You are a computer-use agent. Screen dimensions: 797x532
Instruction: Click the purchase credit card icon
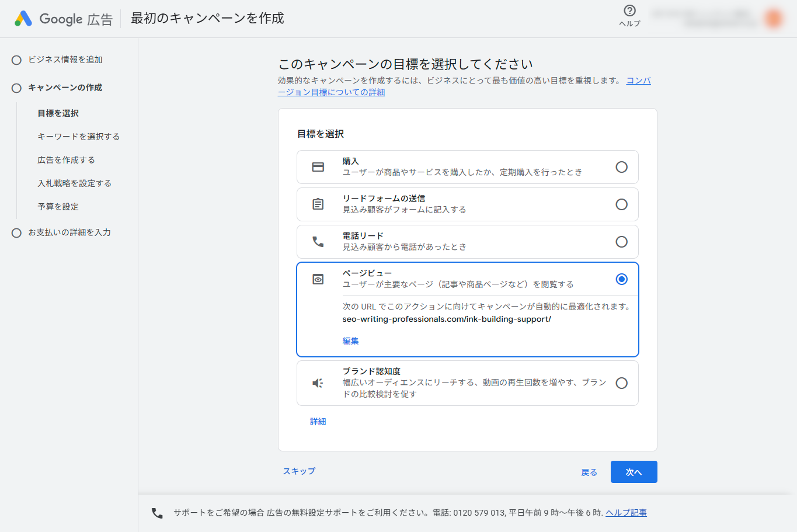[318, 166]
